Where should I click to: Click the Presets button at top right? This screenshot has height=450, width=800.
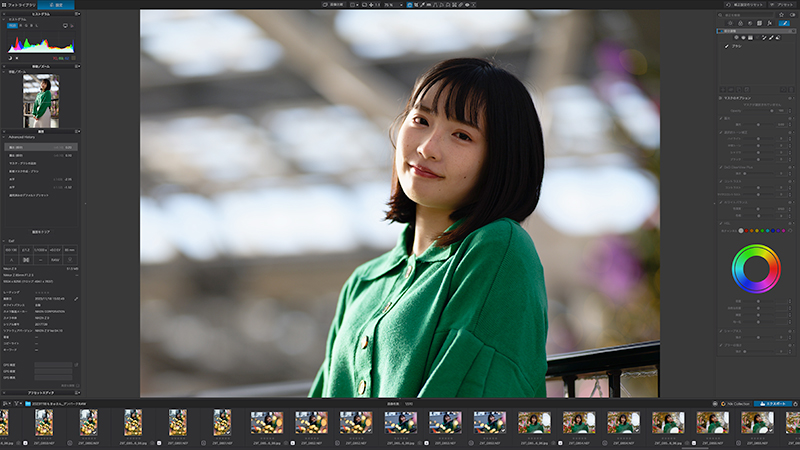(783, 5)
